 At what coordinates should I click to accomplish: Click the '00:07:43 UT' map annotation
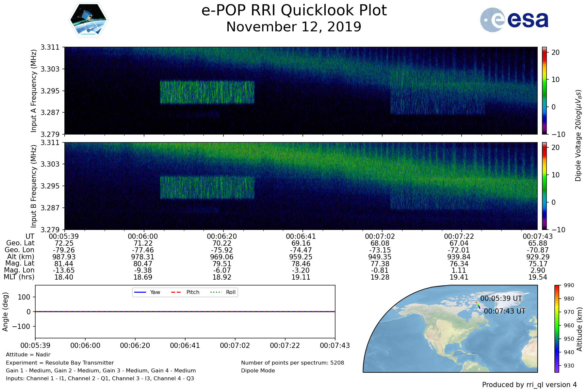pos(504,311)
